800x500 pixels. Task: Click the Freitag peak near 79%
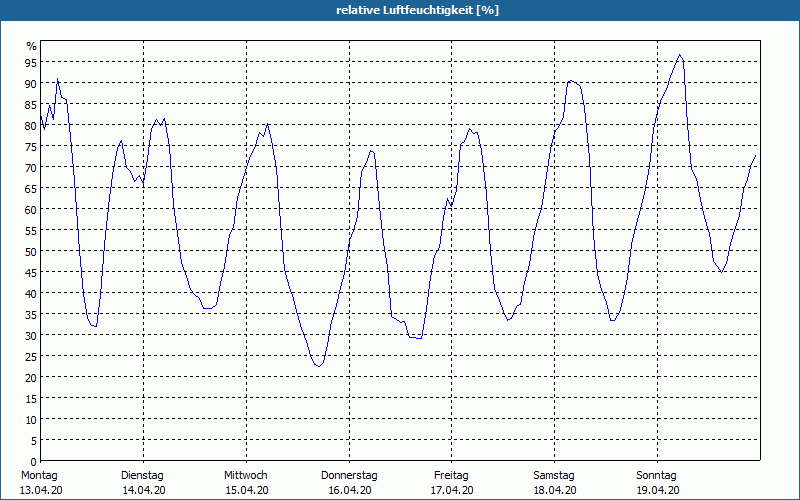coord(470,129)
